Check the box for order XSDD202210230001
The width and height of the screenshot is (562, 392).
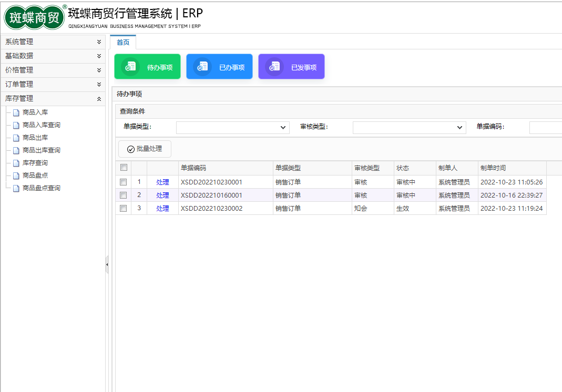(x=124, y=182)
